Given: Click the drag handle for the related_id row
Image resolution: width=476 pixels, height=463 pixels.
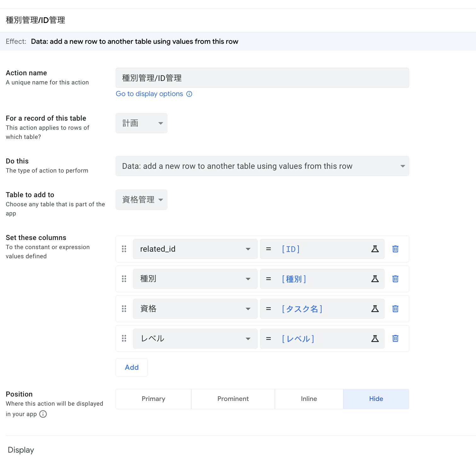Looking at the screenshot, I should 124,249.
